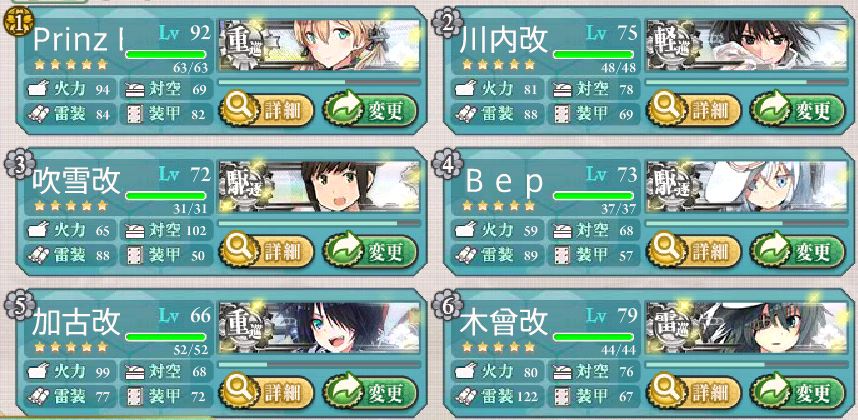Click the 対空 anti-air icon of 吹雪改

(135, 231)
